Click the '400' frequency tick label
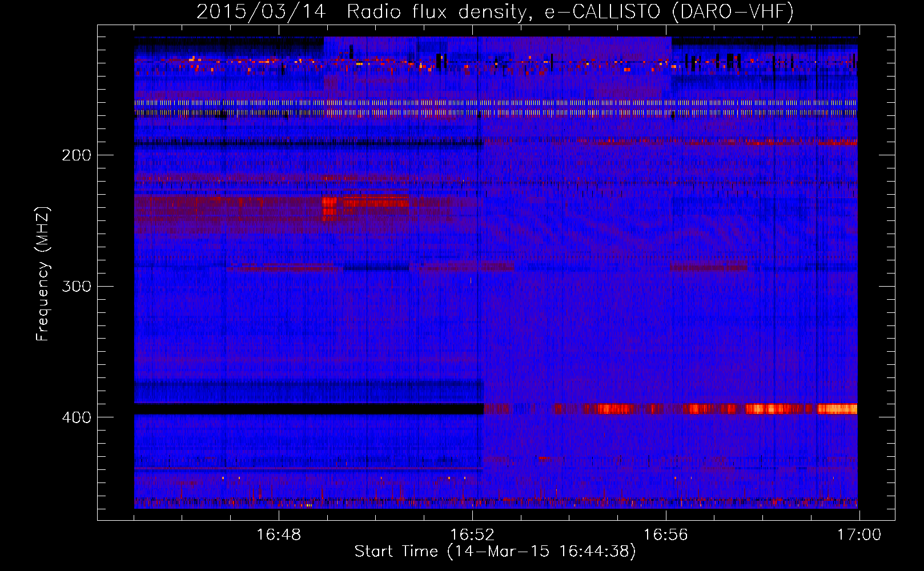 point(76,417)
